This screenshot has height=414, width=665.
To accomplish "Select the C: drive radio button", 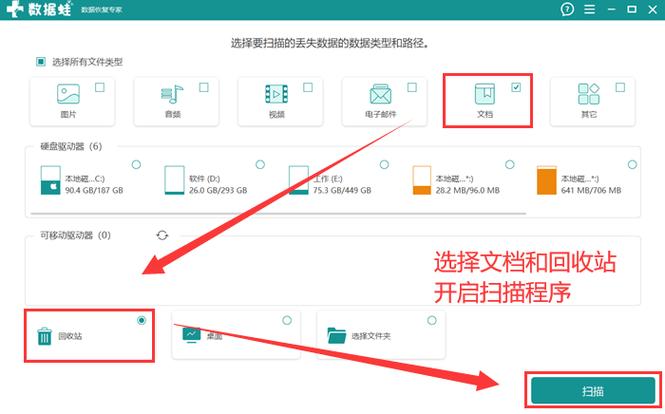I will [x=136, y=165].
